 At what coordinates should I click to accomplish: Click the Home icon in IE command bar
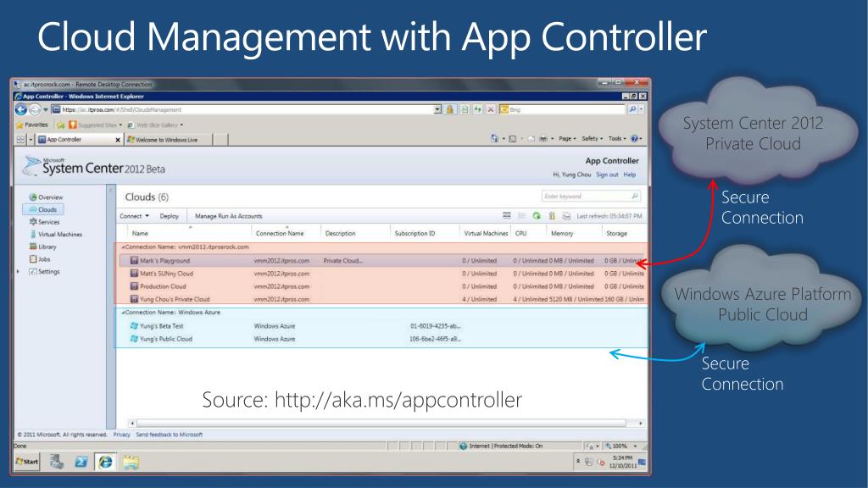[x=494, y=139]
